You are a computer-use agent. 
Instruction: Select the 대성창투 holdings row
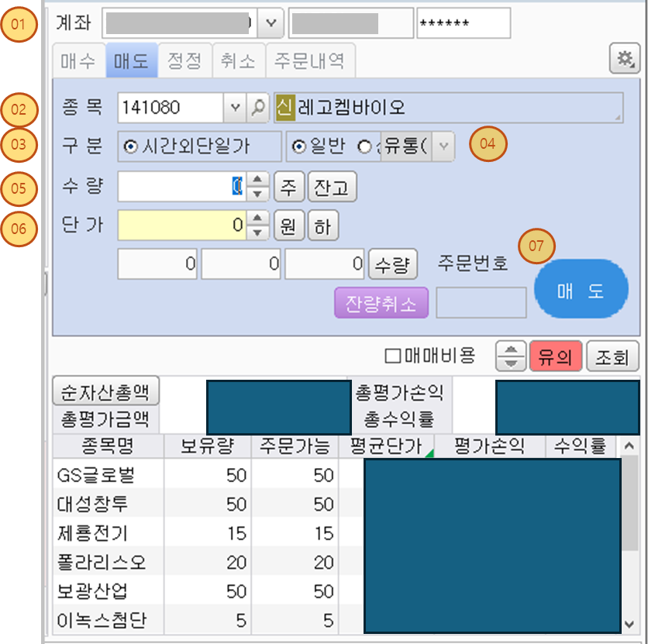(x=337, y=504)
